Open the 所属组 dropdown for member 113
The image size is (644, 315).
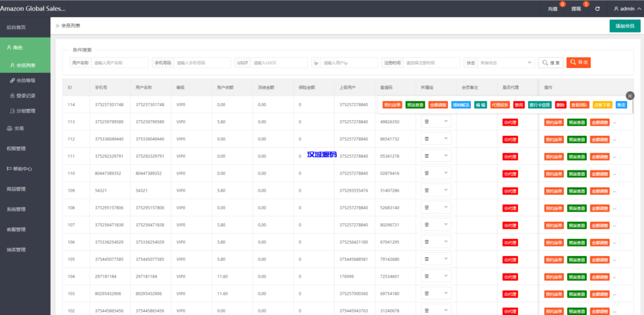(x=435, y=121)
